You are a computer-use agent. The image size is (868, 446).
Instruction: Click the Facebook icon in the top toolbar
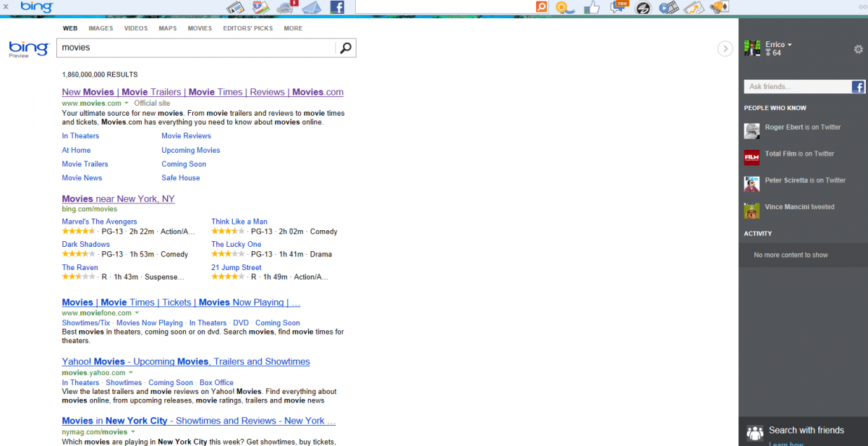[336, 7]
